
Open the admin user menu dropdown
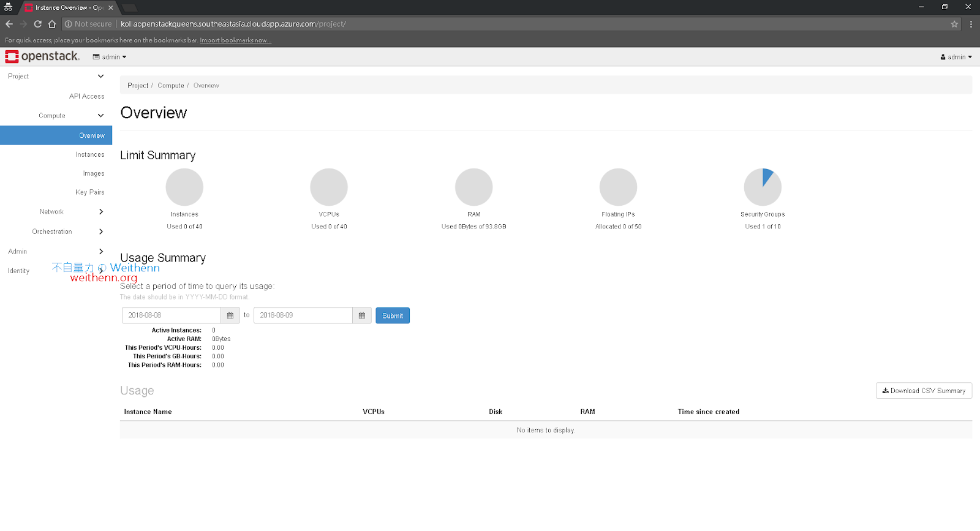pos(956,57)
